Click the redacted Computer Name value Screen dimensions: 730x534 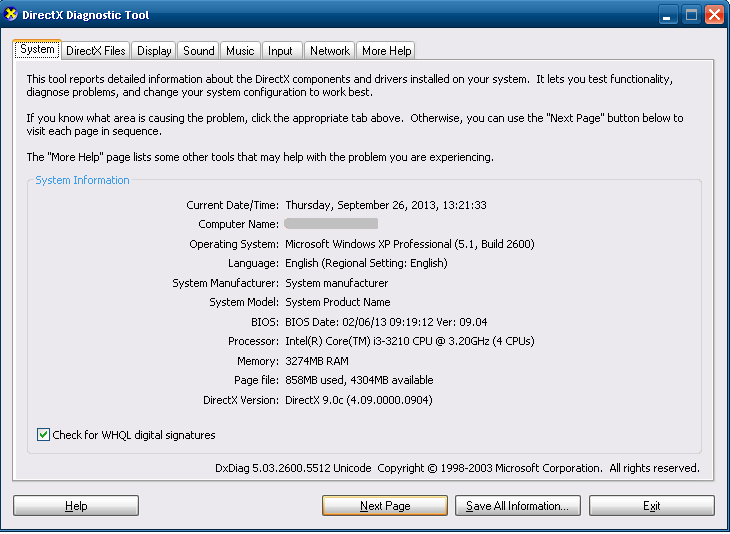331,224
